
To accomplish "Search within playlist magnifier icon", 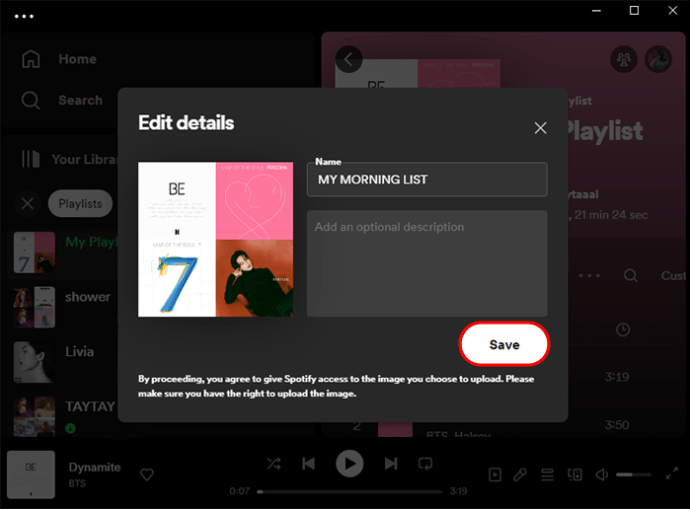I will 631,276.
